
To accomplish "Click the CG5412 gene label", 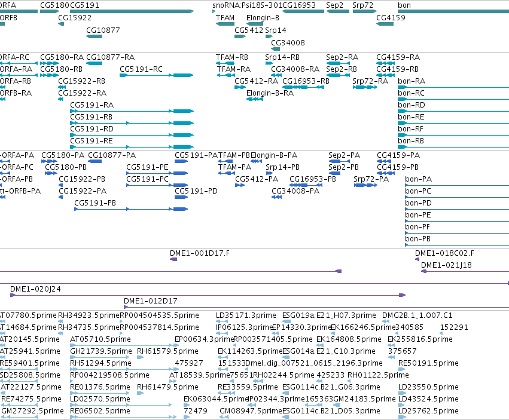I will (x=249, y=30).
